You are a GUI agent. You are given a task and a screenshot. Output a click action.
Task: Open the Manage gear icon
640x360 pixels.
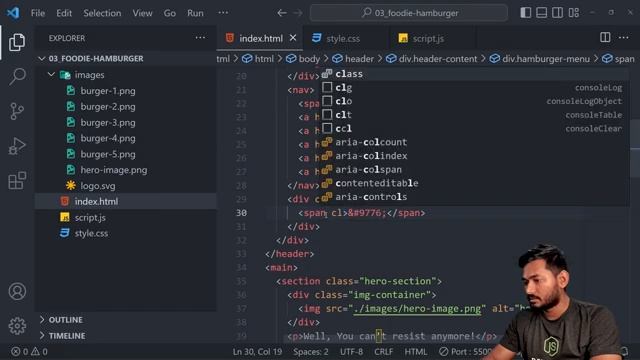point(17,326)
